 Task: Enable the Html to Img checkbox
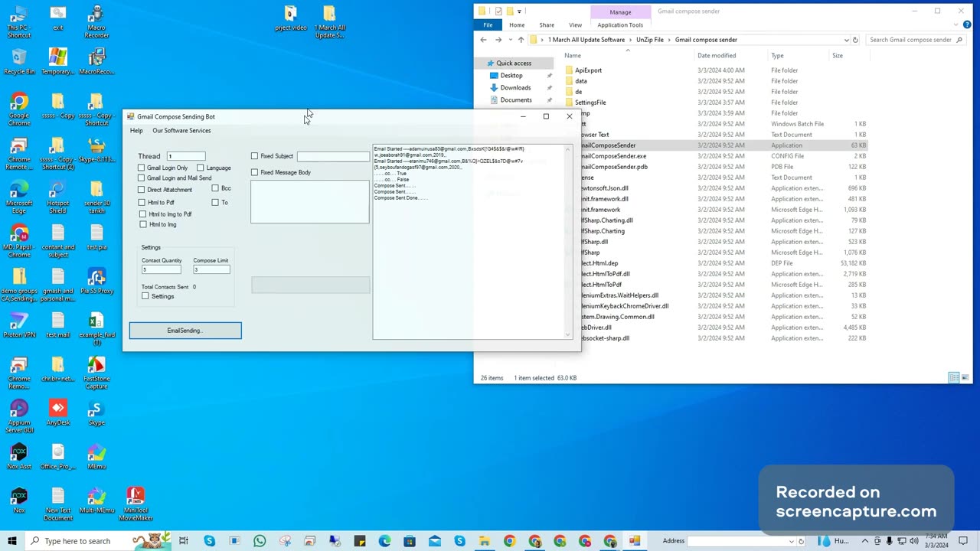143,225
